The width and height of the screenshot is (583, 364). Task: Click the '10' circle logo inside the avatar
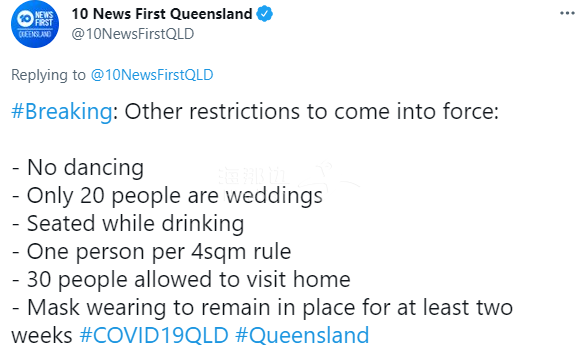(26, 19)
